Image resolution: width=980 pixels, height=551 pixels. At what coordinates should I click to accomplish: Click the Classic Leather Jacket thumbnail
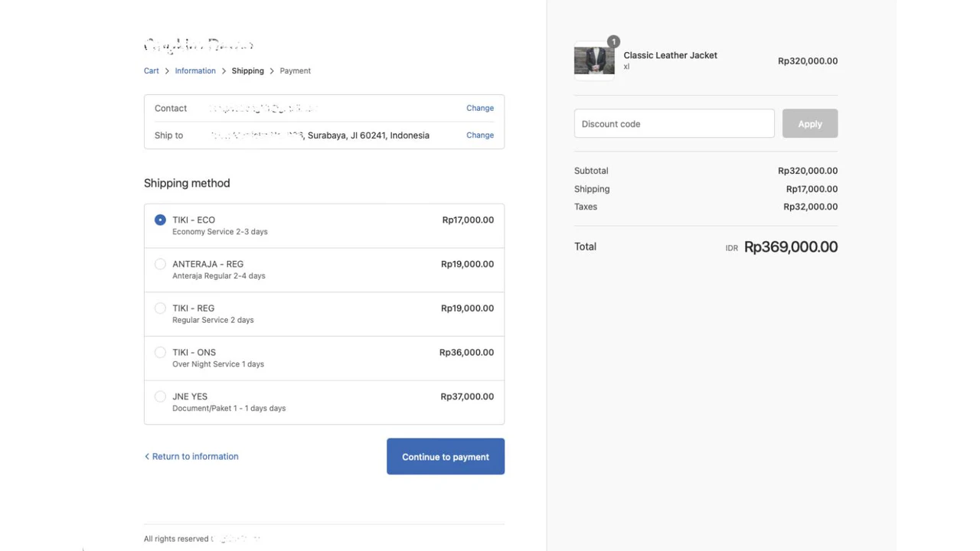coord(594,61)
